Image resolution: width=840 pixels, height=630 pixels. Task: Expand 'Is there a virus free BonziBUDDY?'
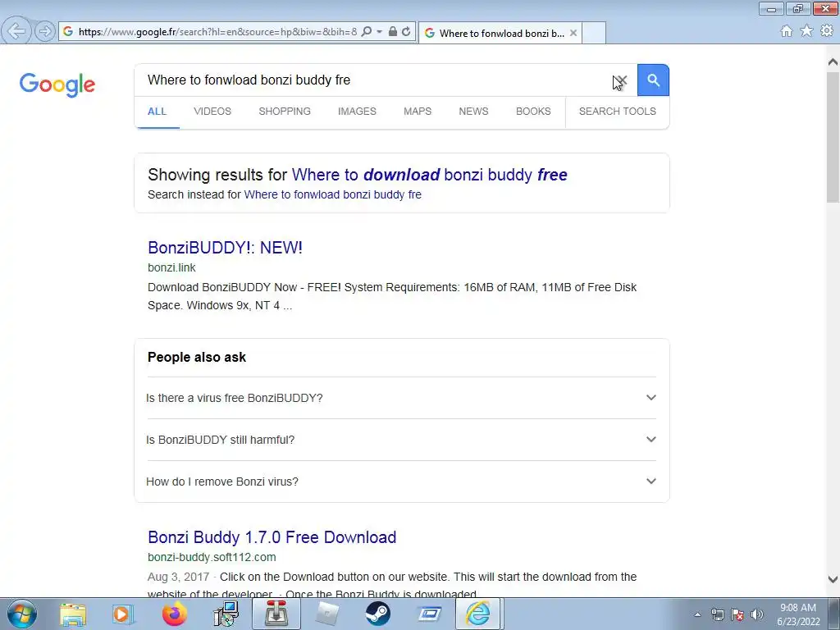[401, 398]
